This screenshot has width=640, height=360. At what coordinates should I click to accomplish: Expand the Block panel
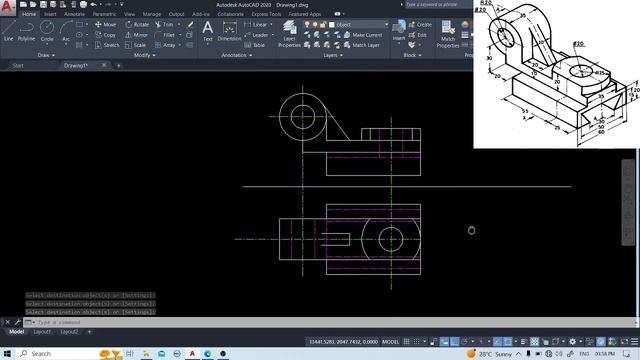(x=412, y=55)
